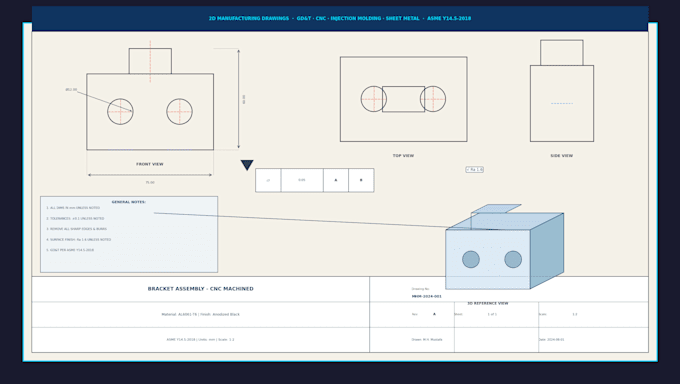Click the dark datum triangle symbol
Viewport: 680px width, 384px height.
tap(247, 164)
